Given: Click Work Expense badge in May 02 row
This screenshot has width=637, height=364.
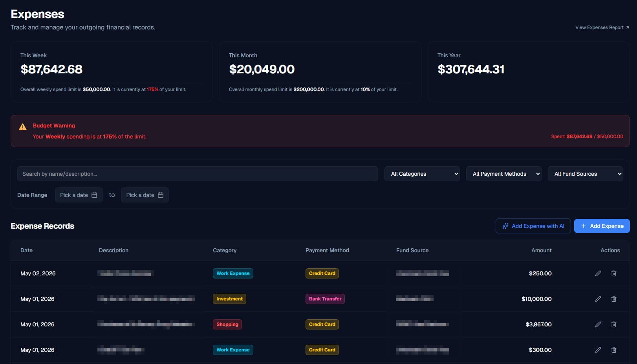Looking at the screenshot, I should [233, 273].
